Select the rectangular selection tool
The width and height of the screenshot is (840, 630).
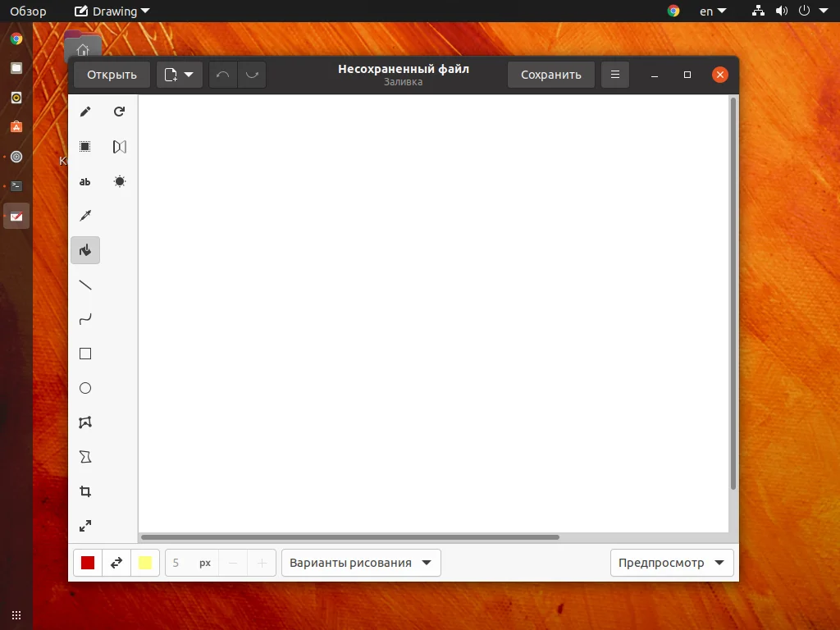tap(85, 146)
